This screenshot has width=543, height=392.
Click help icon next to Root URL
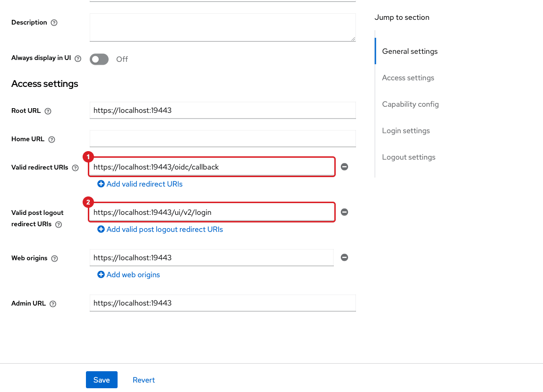(48, 111)
